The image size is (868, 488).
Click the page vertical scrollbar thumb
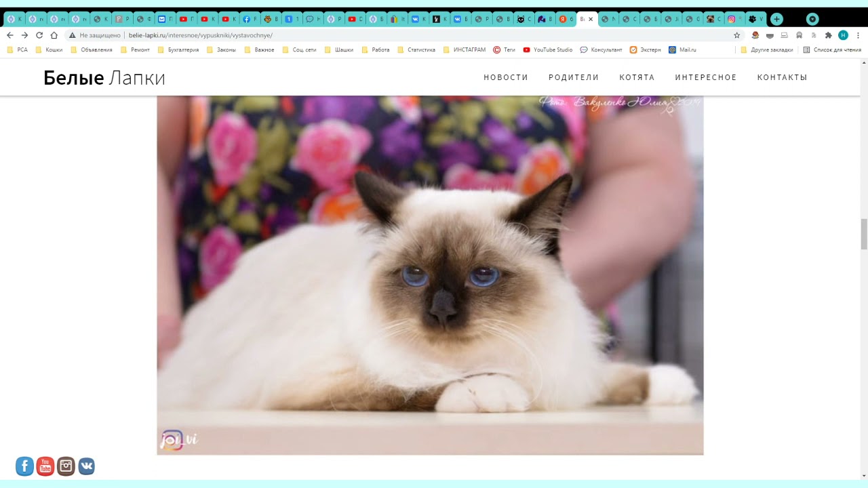864,235
